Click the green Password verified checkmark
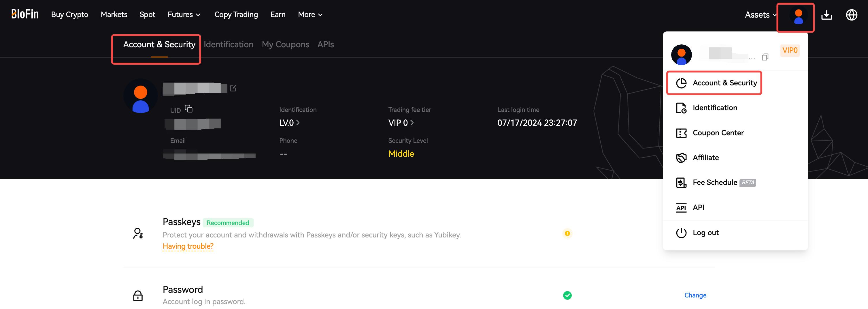This screenshot has height=309, width=868. [567, 295]
